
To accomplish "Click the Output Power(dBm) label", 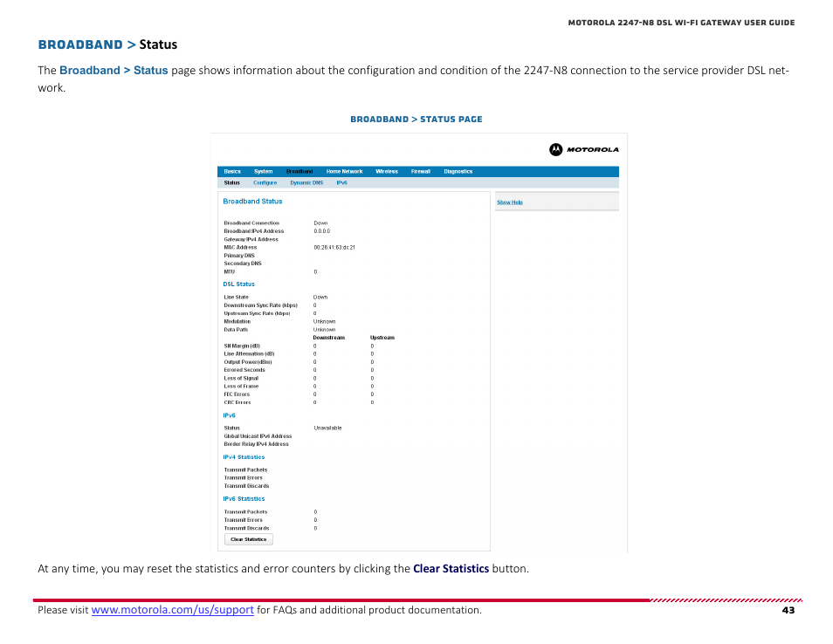I will (248, 362).
